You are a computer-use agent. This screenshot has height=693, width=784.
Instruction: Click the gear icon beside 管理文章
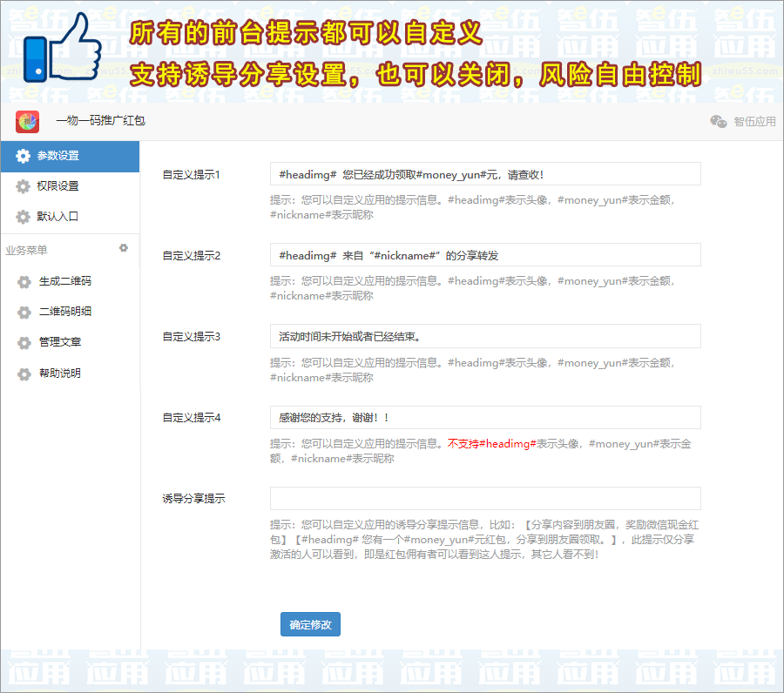(24, 343)
